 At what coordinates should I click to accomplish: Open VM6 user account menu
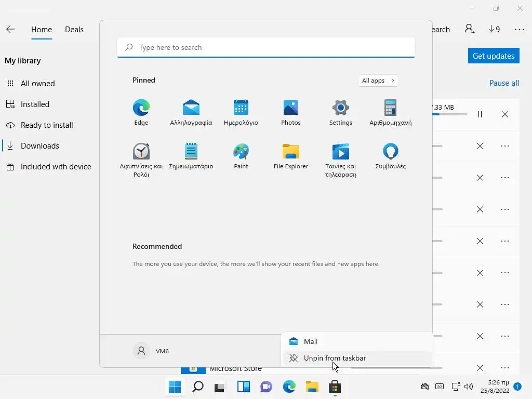[x=151, y=351]
